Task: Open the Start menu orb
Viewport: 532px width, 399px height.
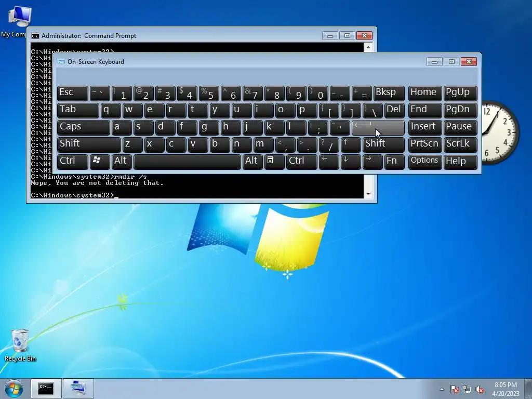Action: click(x=14, y=389)
